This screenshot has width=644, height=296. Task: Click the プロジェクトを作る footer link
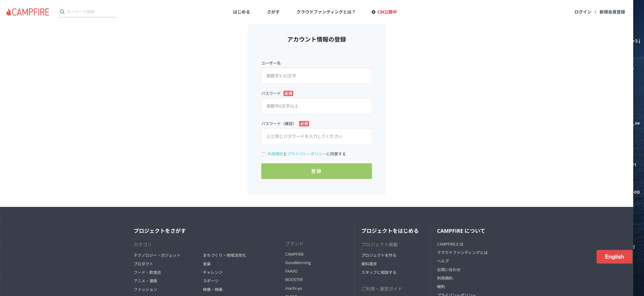coord(378,255)
